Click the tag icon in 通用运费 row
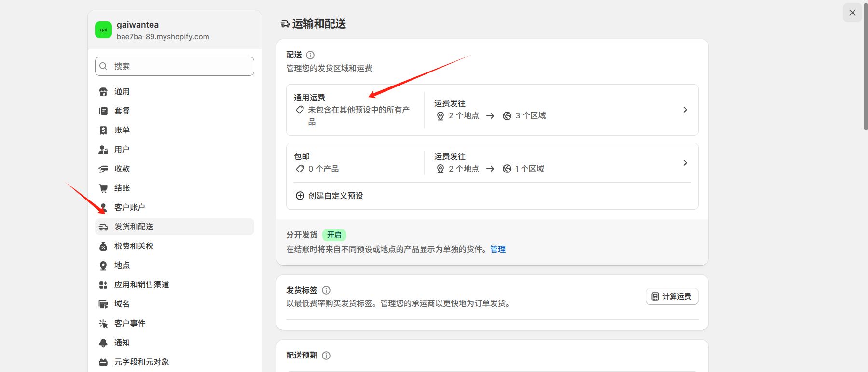 300,110
